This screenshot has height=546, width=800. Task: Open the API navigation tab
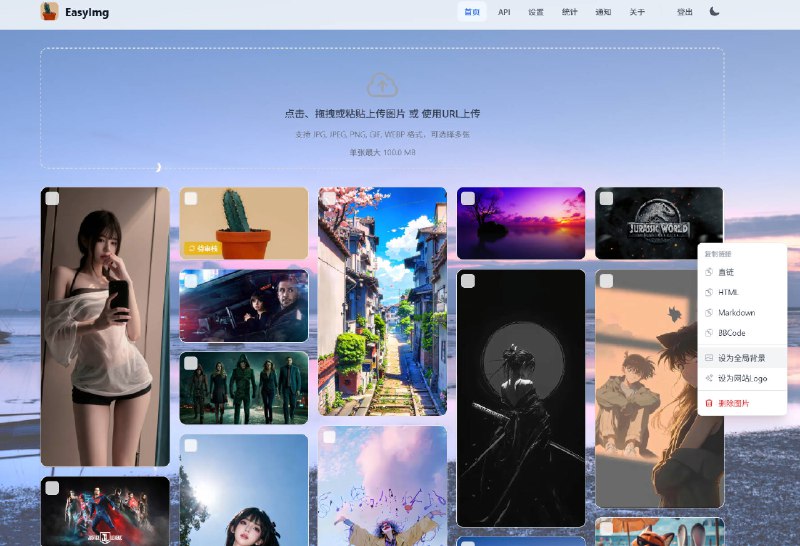[504, 12]
